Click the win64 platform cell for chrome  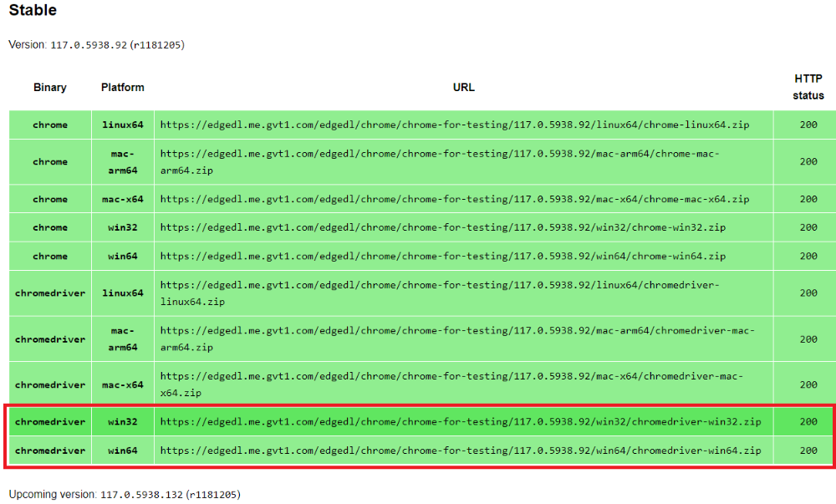pos(123,257)
